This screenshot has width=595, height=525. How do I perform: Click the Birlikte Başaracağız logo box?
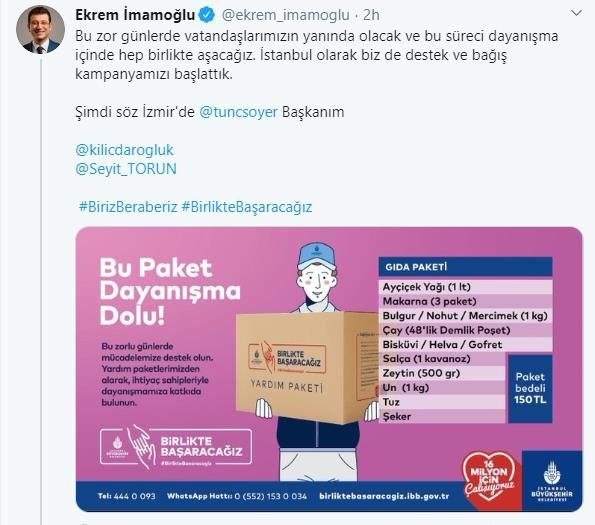(176, 446)
